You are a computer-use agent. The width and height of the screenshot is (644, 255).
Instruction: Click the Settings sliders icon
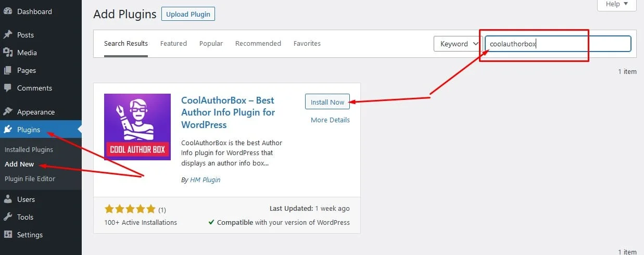(x=8, y=235)
